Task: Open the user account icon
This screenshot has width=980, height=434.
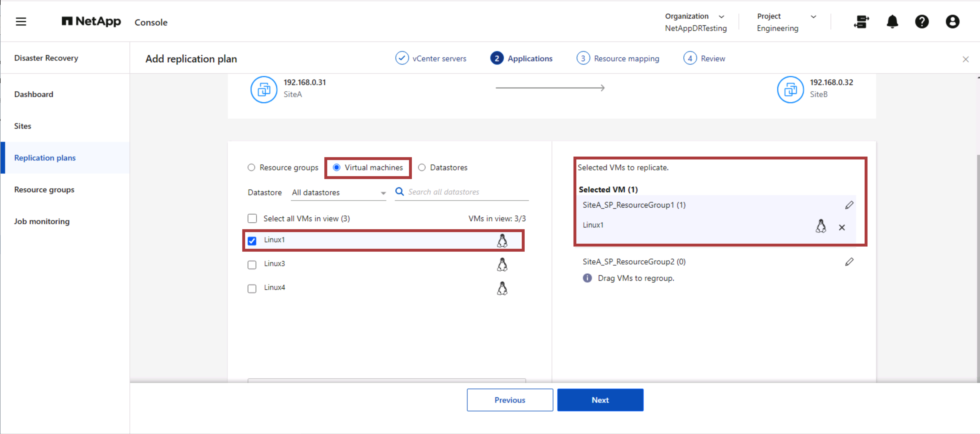Action: pyautogui.click(x=952, y=22)
